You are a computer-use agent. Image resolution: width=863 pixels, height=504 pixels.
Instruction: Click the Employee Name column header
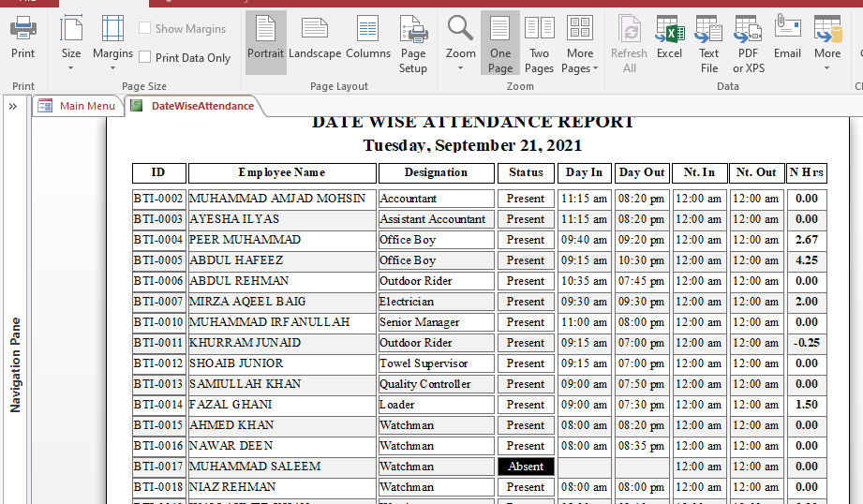[282, 172]
